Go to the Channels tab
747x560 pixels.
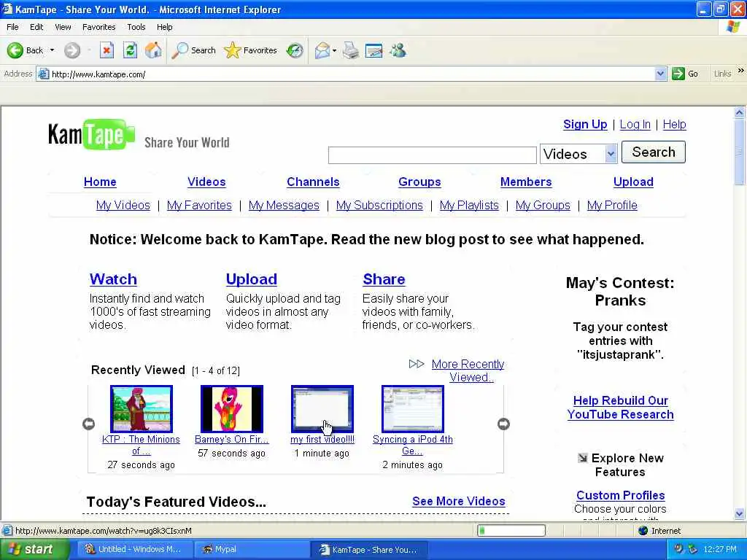click(313, 182)
